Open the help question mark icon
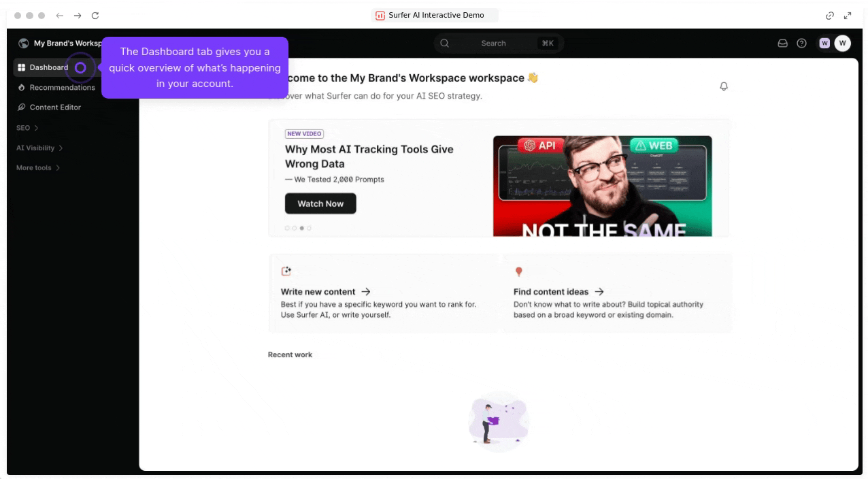 point(801,43)
